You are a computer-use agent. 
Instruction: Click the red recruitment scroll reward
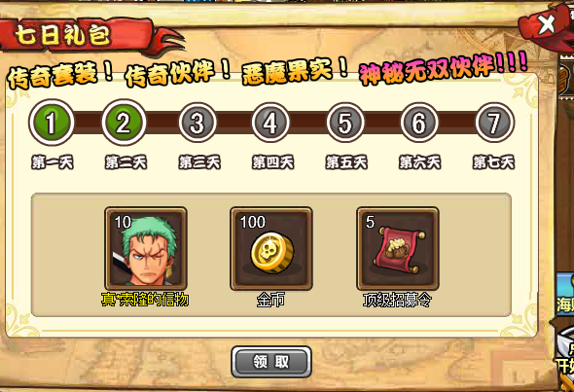(398, 248)
